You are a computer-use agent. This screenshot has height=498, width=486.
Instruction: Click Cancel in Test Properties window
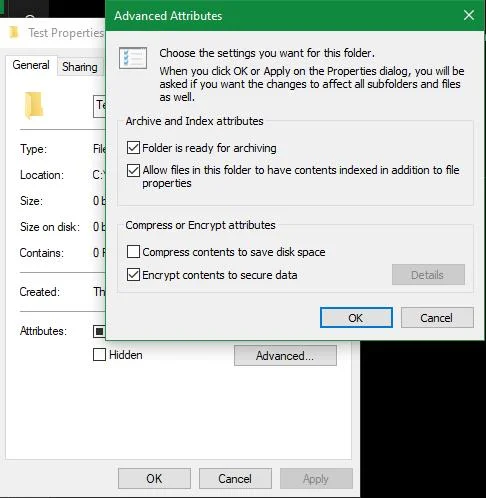point(235,479)
